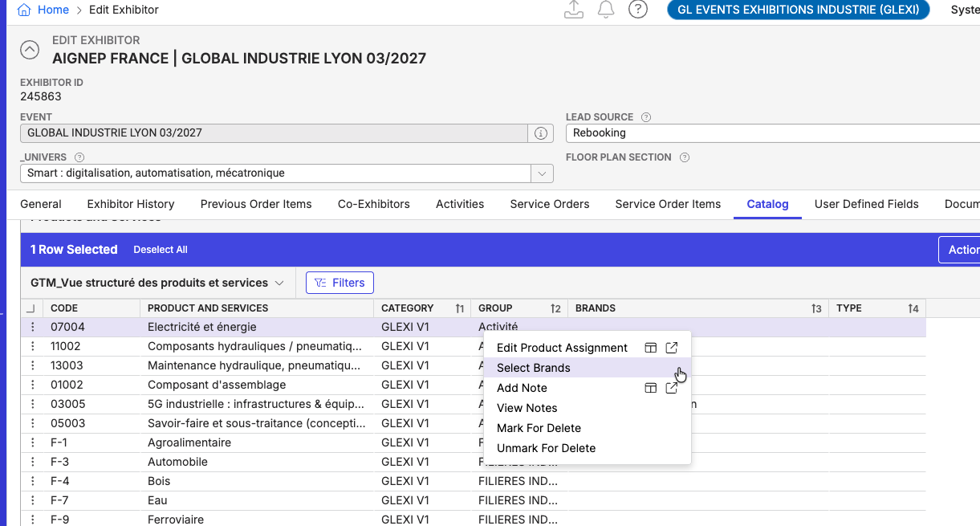The height and width of the screenshot is (526, 980).
Task: Switch to the Service Orders tab
Action: [x=550, y=204]
